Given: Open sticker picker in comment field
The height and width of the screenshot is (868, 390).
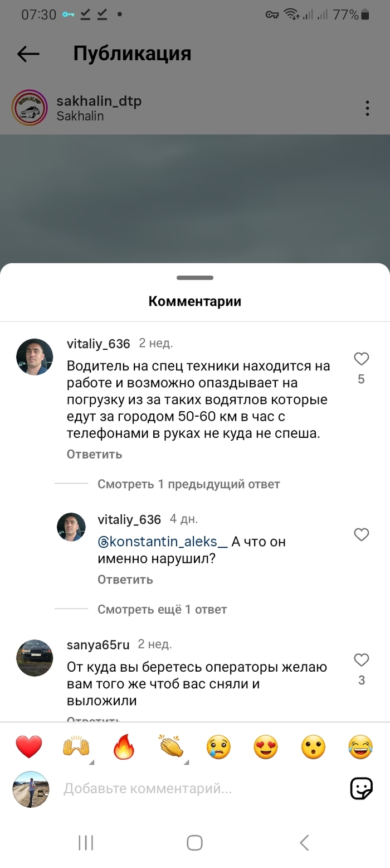Looking at the screenshot, I should pyautogui.click(x=361, y=788).
